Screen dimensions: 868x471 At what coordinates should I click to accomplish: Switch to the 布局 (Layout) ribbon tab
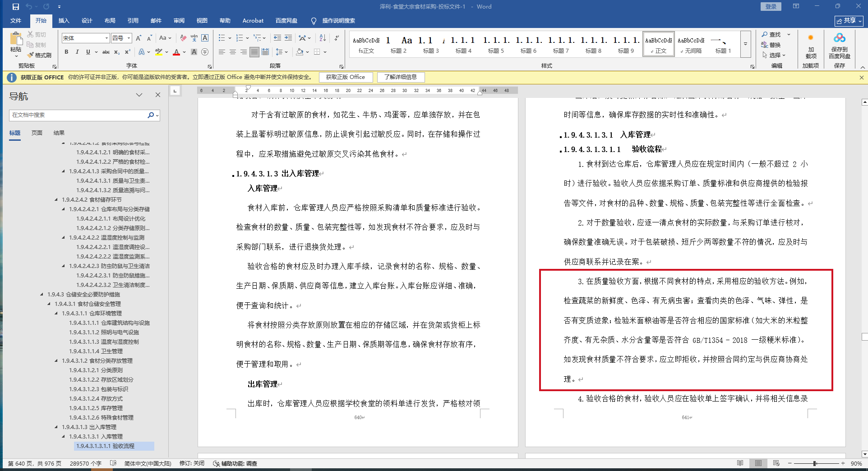110,21
